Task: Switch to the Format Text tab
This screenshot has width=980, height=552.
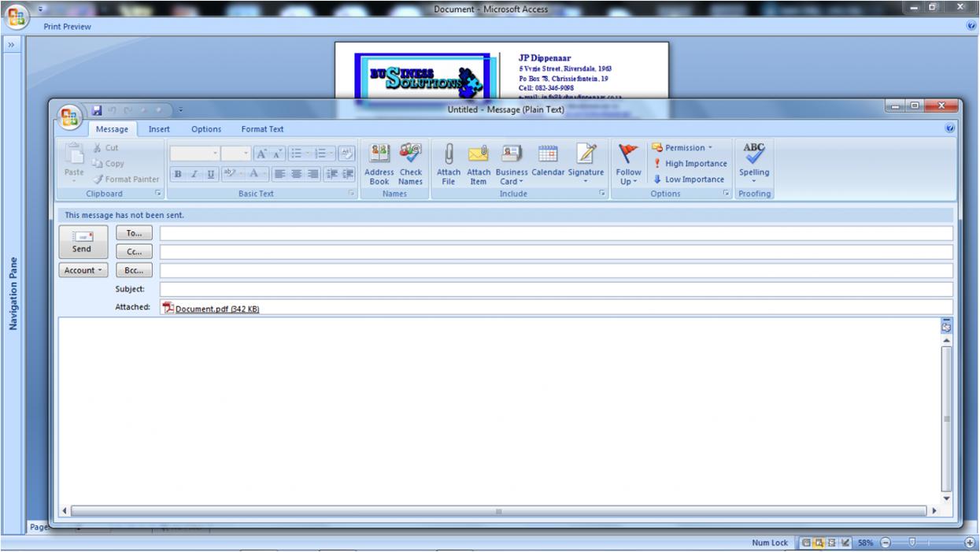Action: tap(262, 129)
